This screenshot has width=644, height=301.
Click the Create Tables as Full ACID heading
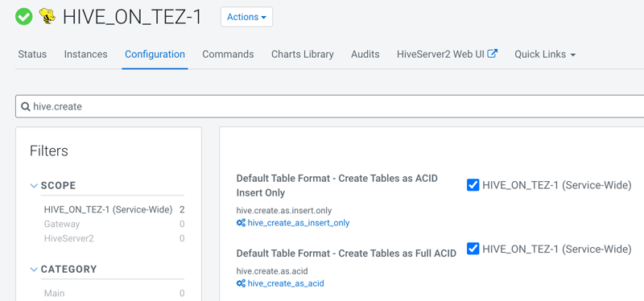pyautogui.click(x=346, y=254)
